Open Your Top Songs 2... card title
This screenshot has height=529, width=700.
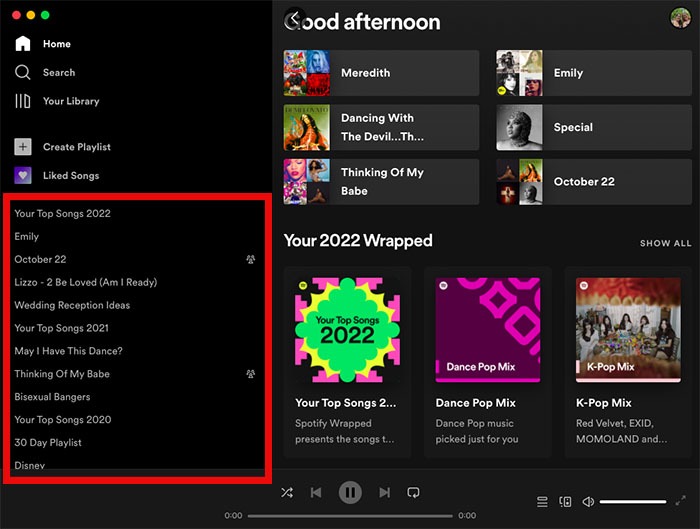(x=346, y=403)
